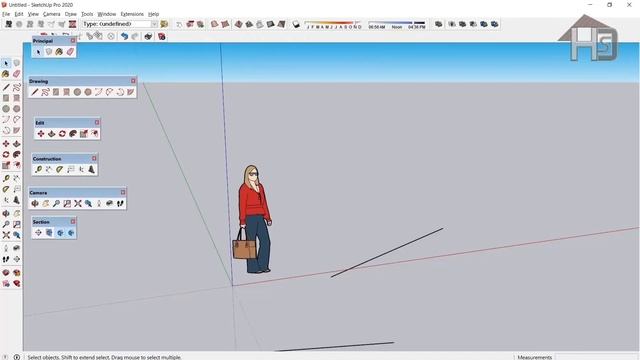This screenshot has height=360, width=640.
Task: Choose Paint Bucket in the Principal toolbar
Action: [x=59, y=52]
